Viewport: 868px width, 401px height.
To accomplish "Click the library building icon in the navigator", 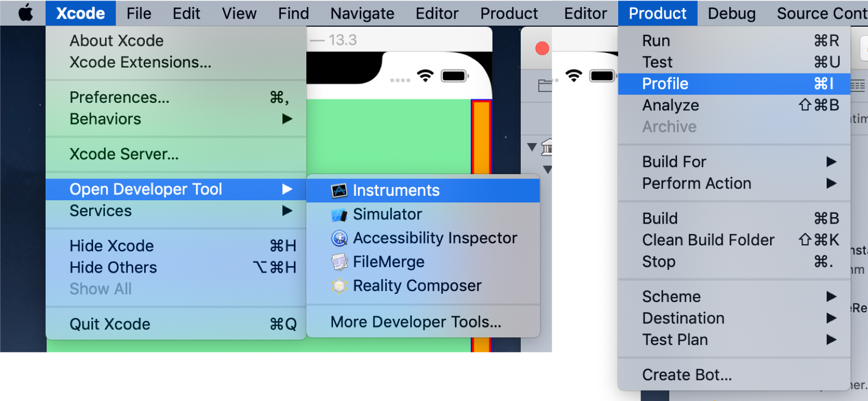I will (547, 147).
